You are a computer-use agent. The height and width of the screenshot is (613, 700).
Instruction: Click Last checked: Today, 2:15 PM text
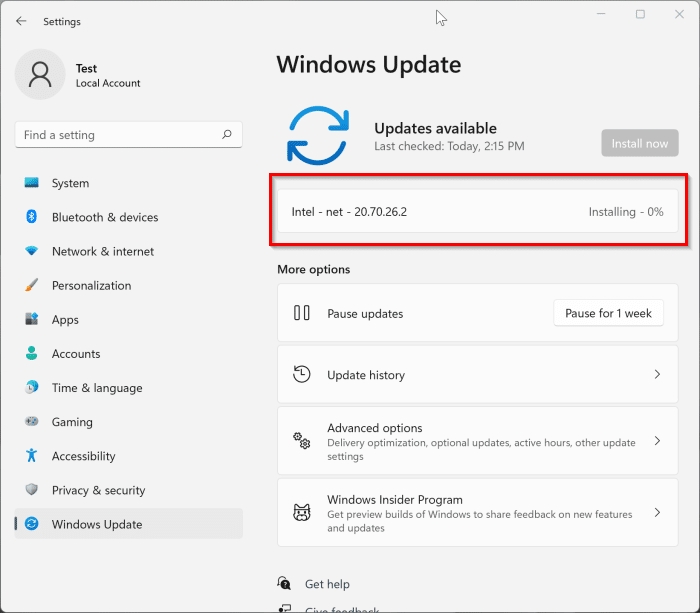point(449,146)
